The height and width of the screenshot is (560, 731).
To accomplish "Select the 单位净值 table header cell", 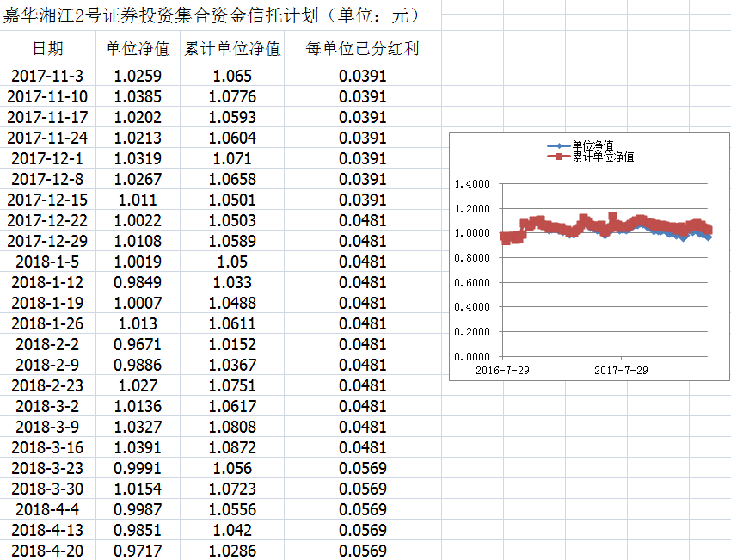I will [x=138, y=48].
